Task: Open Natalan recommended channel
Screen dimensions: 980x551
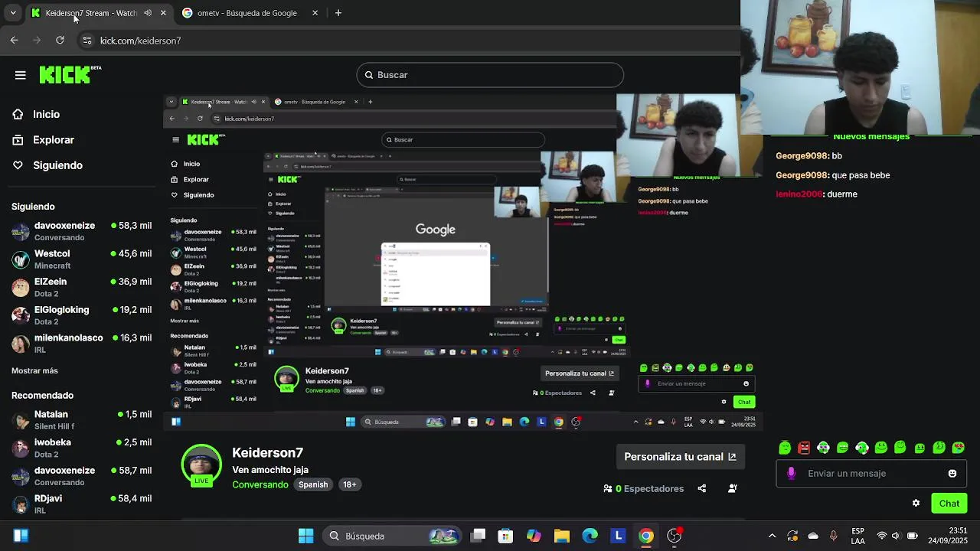Action: (81, 419)
